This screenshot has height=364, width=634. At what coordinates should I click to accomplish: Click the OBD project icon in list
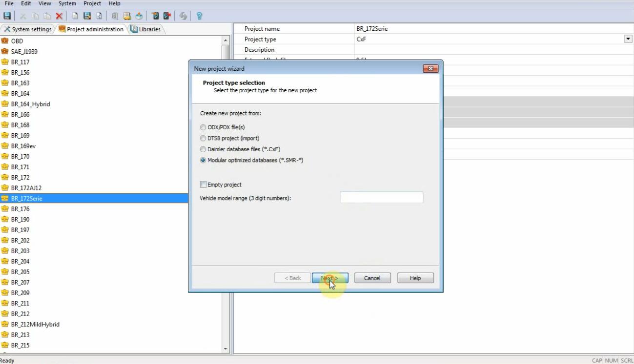pyautogui.click(x=5, y=41)
